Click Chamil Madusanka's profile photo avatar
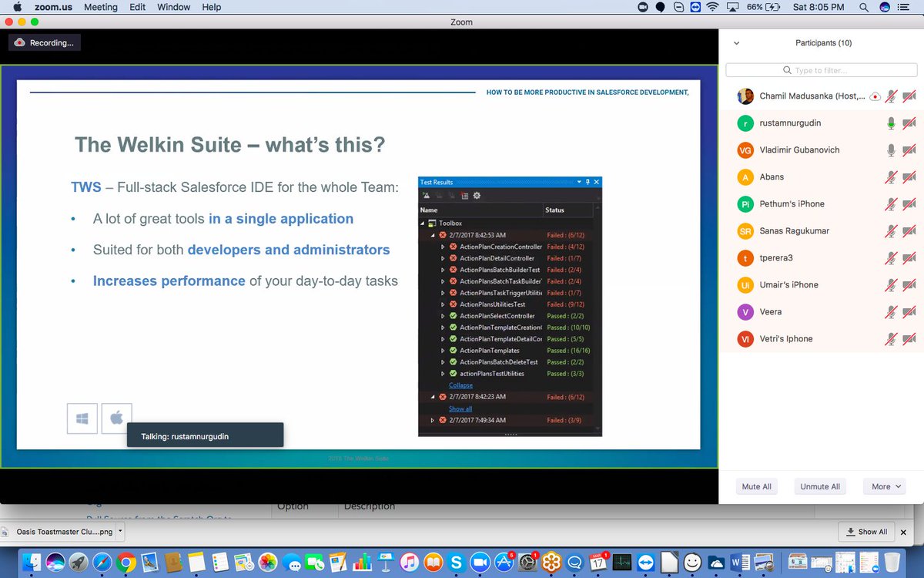 (745, 96)
